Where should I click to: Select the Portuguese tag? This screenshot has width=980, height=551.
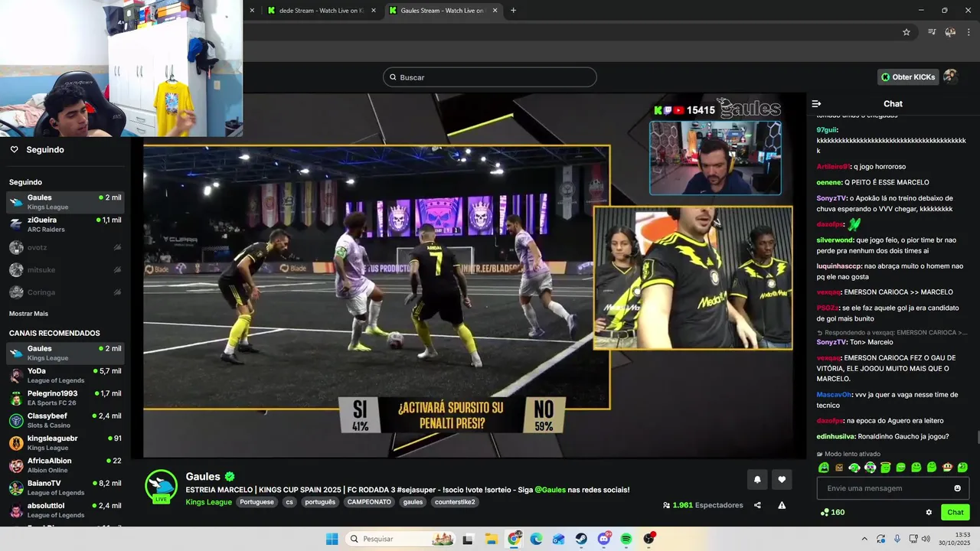click(256, 502)
